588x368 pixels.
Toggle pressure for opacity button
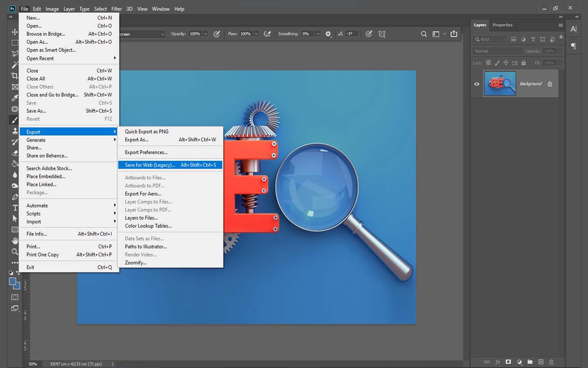click(x=217, y=34)
